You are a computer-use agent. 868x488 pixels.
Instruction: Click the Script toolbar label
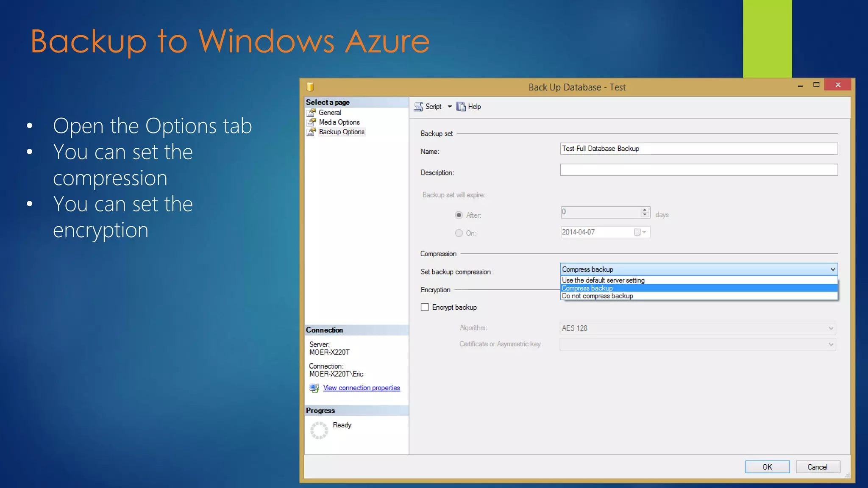[433, 107]
